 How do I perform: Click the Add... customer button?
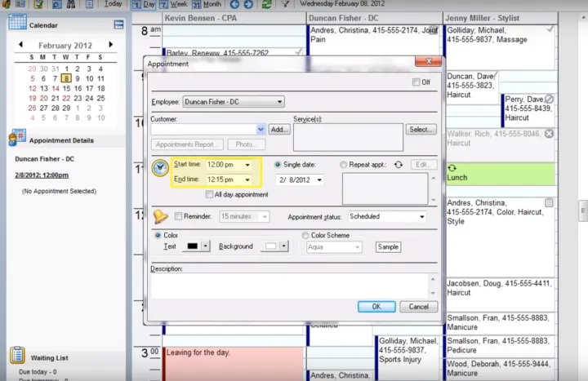tap(279, 129)
